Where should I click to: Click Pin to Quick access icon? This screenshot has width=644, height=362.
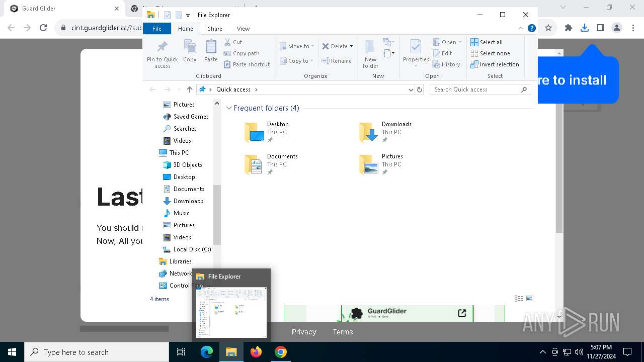(162, 54)
